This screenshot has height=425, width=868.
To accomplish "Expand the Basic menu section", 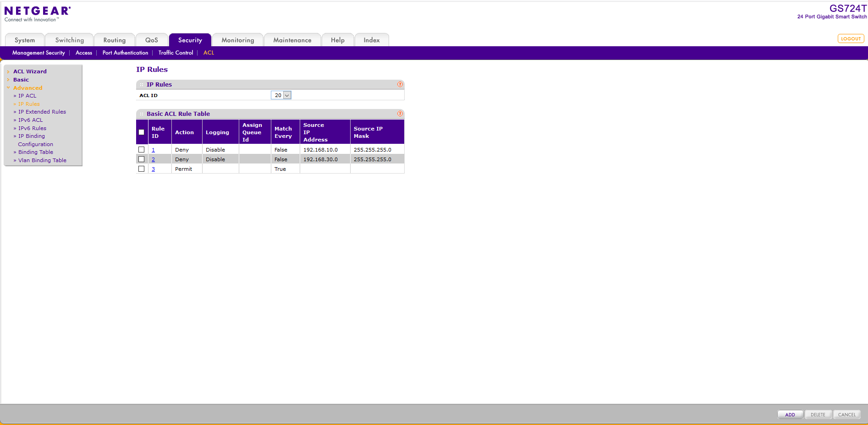I will pyautogui.click(x=21, y=80).
